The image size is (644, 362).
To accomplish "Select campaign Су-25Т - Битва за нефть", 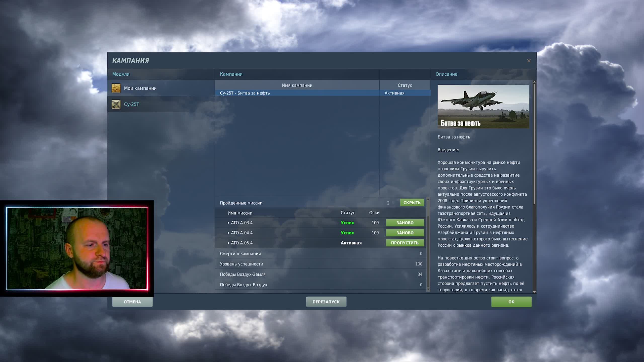I will (x=245, y=93).
